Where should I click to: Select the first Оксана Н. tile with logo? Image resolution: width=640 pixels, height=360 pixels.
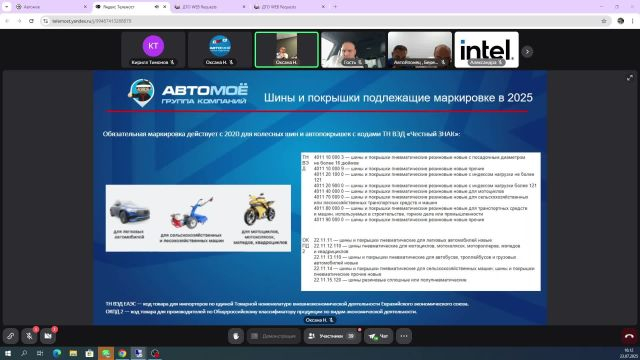click(x=220, y=50)
